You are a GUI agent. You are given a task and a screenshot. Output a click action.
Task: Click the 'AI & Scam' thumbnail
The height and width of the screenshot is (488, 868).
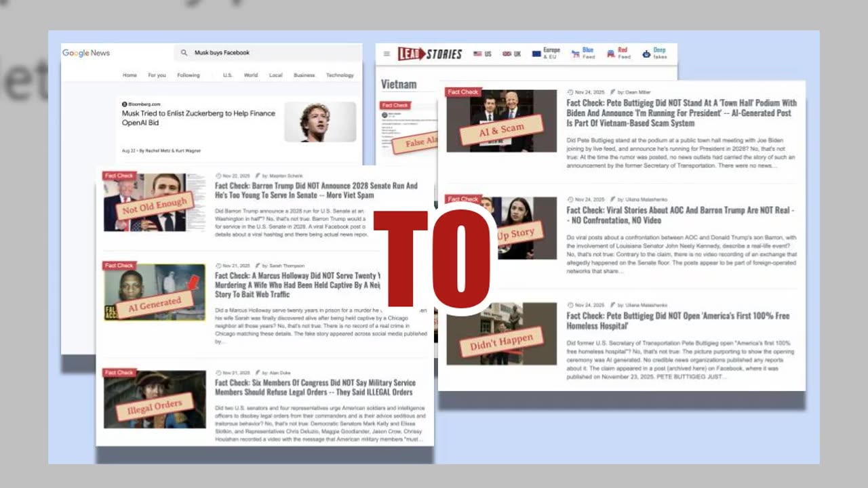tap(501, 121)
